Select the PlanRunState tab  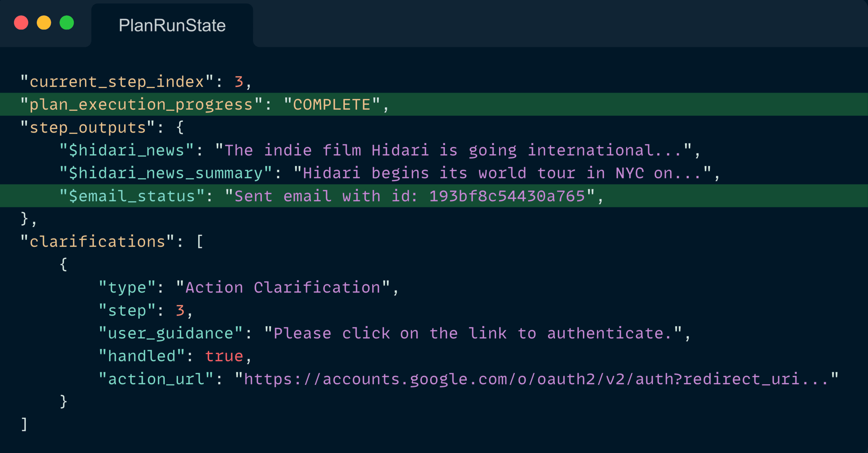(x=172, y=25)
